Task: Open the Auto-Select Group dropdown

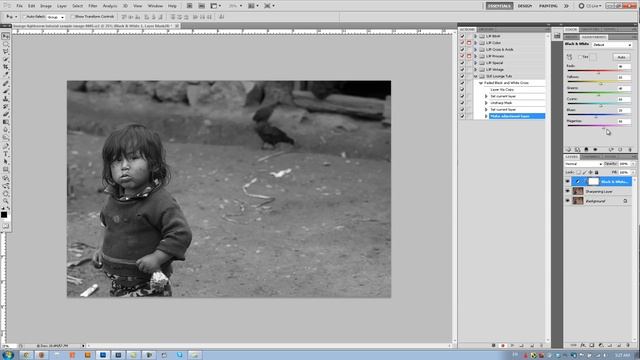Action: (56, 17)
